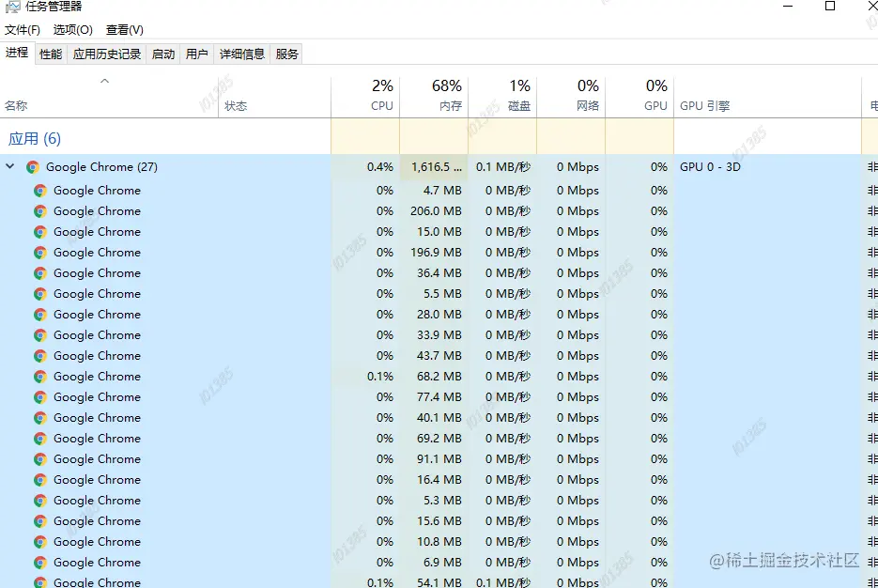Select the Chrome icon in the 4.7 MB row
878x588 pixels.
coord(39,191)
